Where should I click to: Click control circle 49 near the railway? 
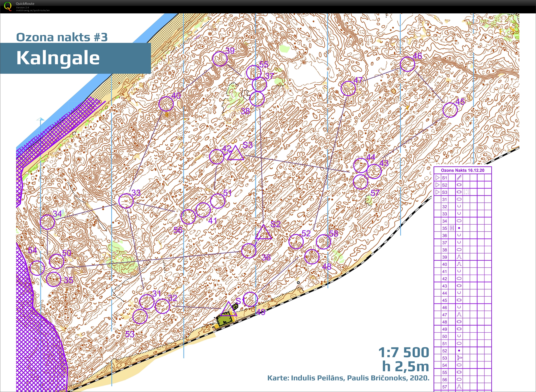(x=250, y=299)
